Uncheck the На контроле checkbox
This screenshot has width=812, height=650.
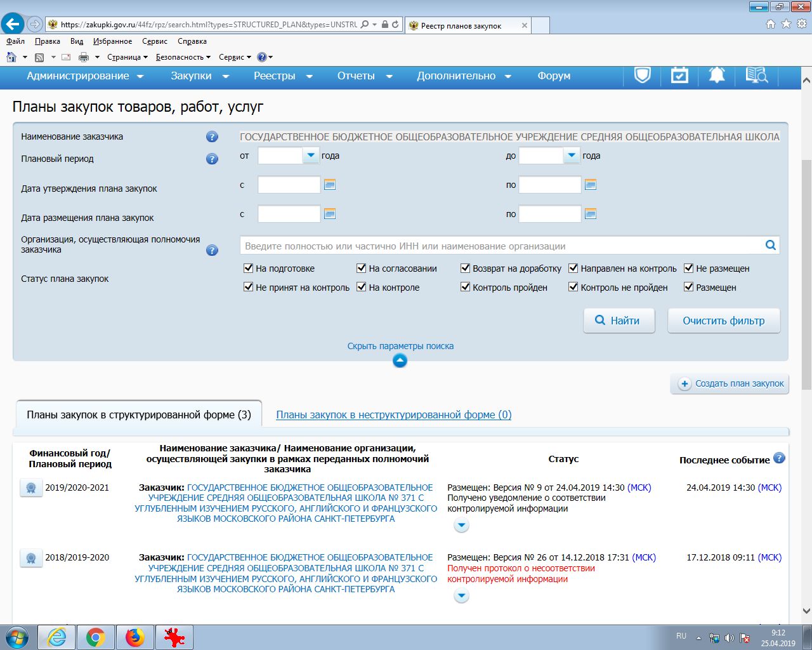pos(362,287)
